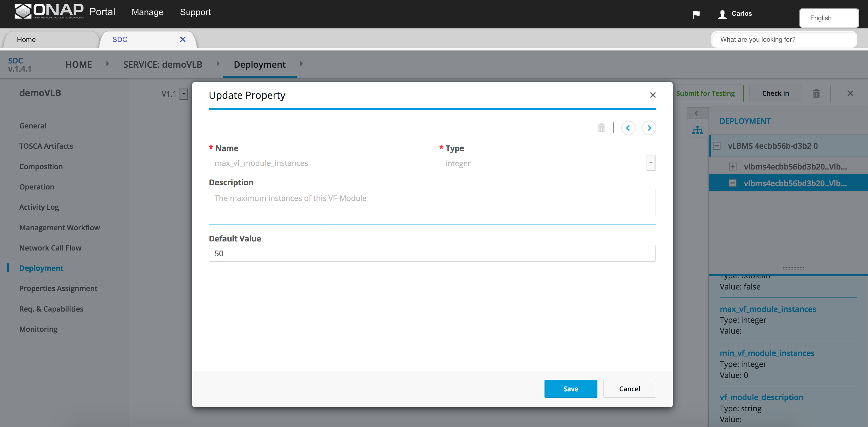
Task: Close the Update Property dialog
Action: pyautogui.click(x=653, y=95)
